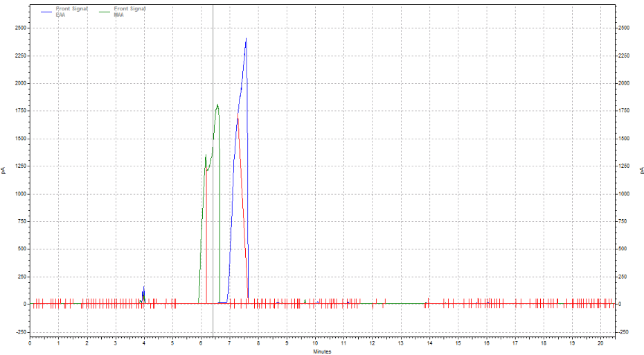The image size is (644, 355).
Task: Click the "Minutes" x-axis title
Action: click(322, 352)
